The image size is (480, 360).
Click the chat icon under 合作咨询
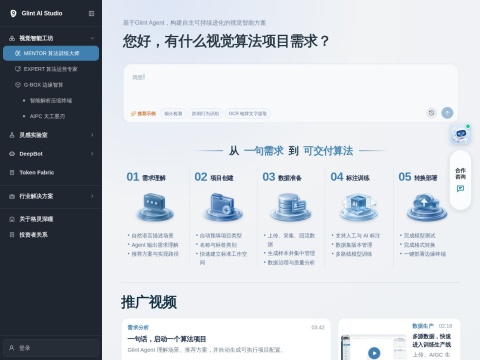pyautogui.click(x=460, y=189)
